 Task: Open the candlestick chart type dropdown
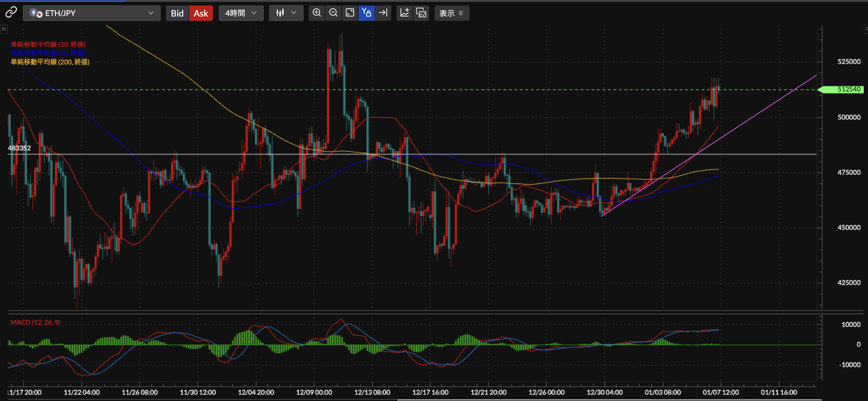point(286,13)
